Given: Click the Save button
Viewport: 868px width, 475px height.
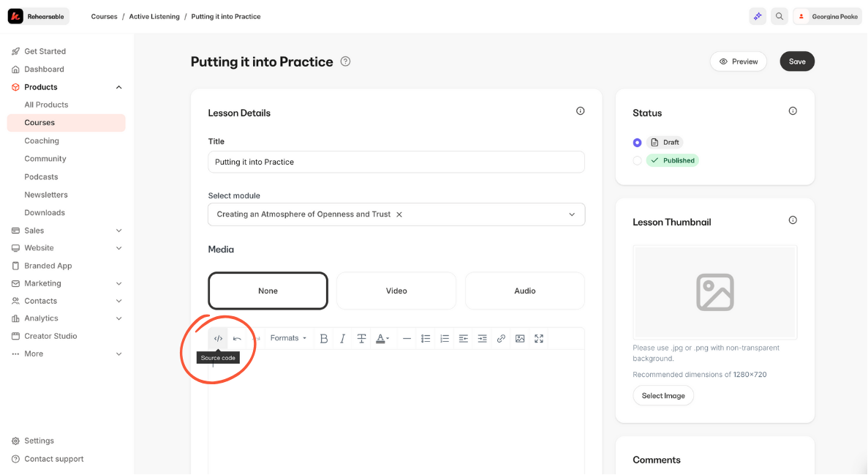Looking at the screenshot, I should click(796, 61).
